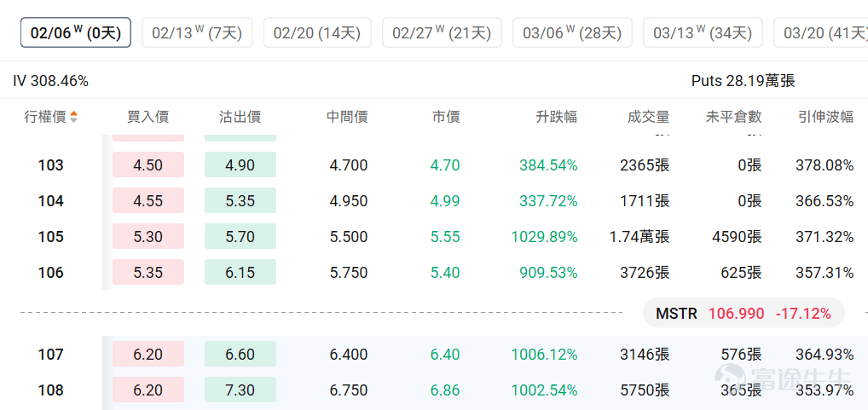Sort by 成交量 column header

pos(649,117)
